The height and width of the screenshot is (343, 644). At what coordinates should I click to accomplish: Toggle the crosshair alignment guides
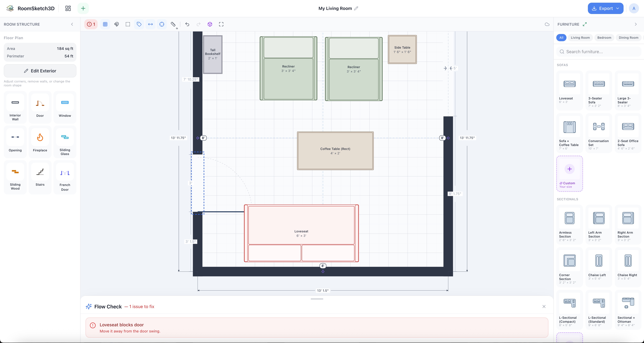pos(162,24)
